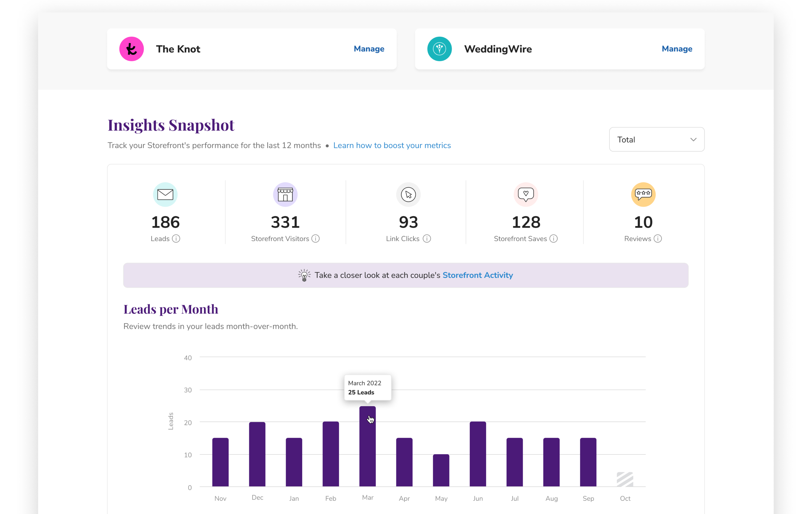Image resolution: width=812 pixels, height=514 pixels.
Task: Click The Knot pink logo icon
Action: [x=131, y=49]
